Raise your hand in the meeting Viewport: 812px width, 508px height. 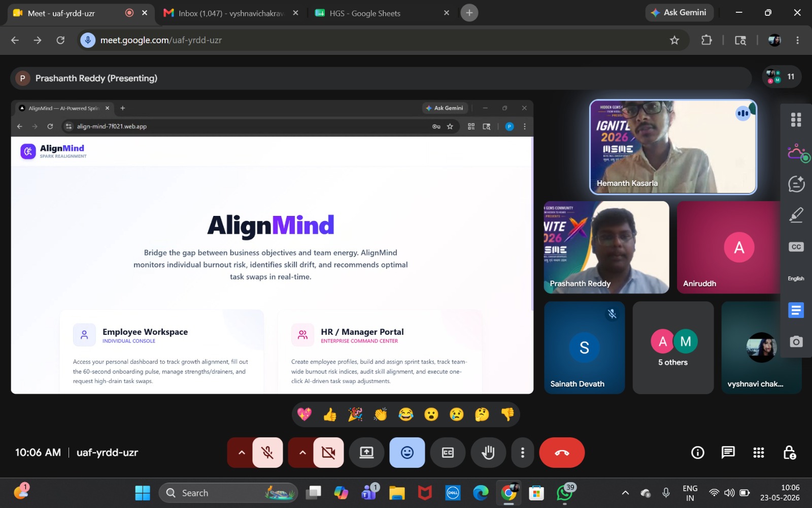click(x=488, y=453)
